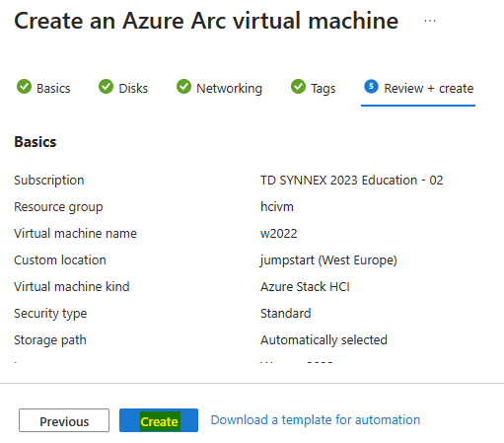Select the w2022 machine name value

[x=279, y=234]
